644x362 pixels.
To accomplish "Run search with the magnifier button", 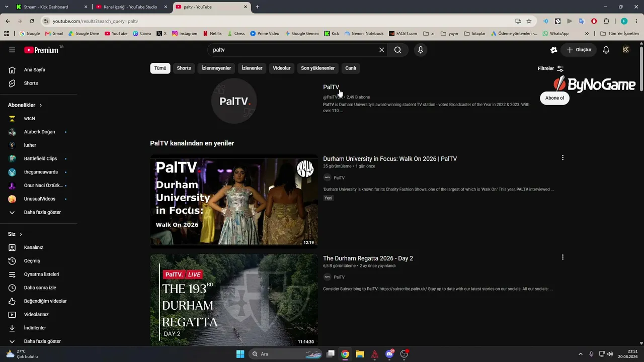I will click(x=398, y=50).
